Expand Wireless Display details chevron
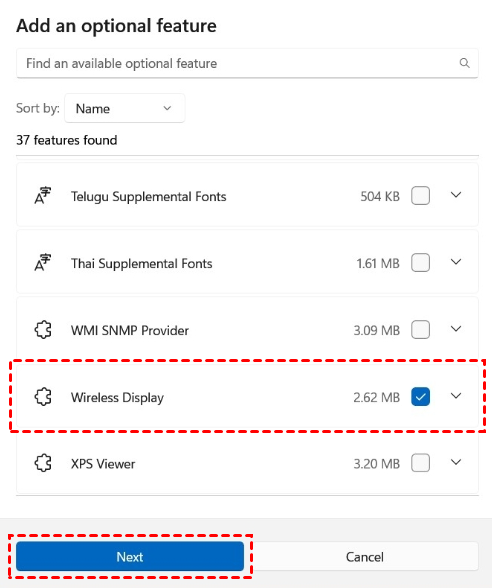The image size is (492, 588). (456, 396)
